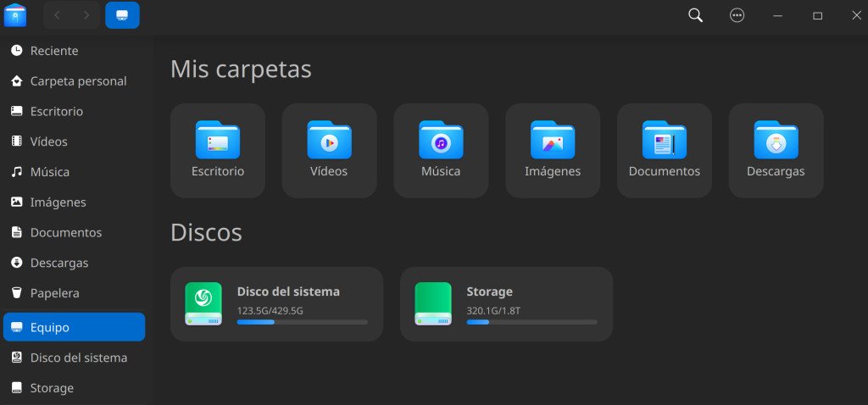
Task: Select Disco del sistema sidebar label
Action: [x=79, y=358]
